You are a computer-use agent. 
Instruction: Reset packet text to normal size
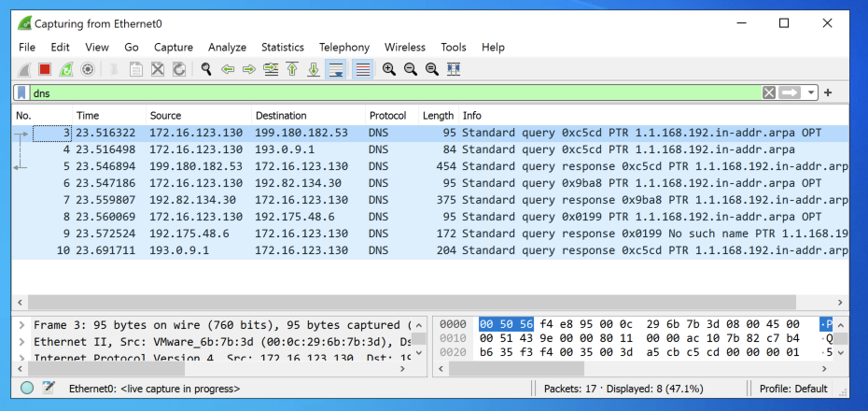(x=432, y=69)
